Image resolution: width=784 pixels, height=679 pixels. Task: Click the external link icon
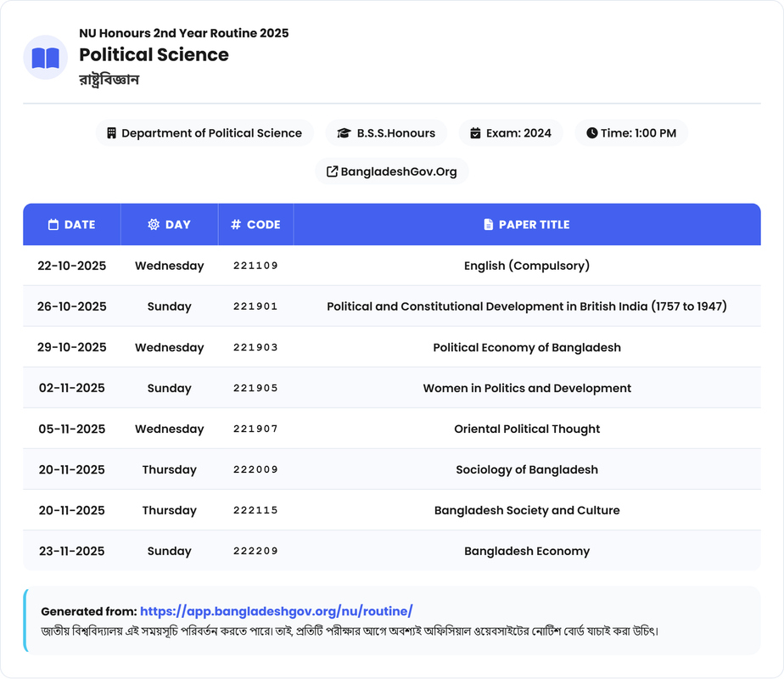click(x=332, y=171)
